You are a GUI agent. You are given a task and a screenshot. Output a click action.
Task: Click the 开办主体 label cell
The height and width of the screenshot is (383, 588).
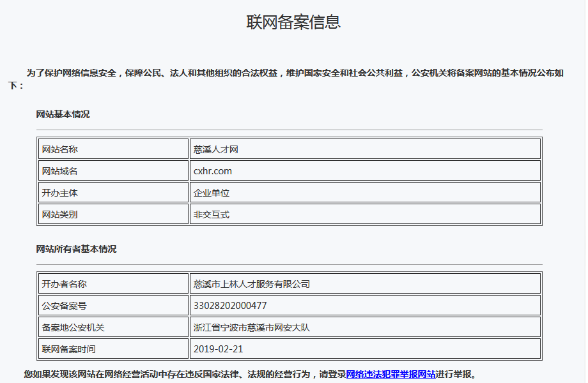click(x=113, y=192)
